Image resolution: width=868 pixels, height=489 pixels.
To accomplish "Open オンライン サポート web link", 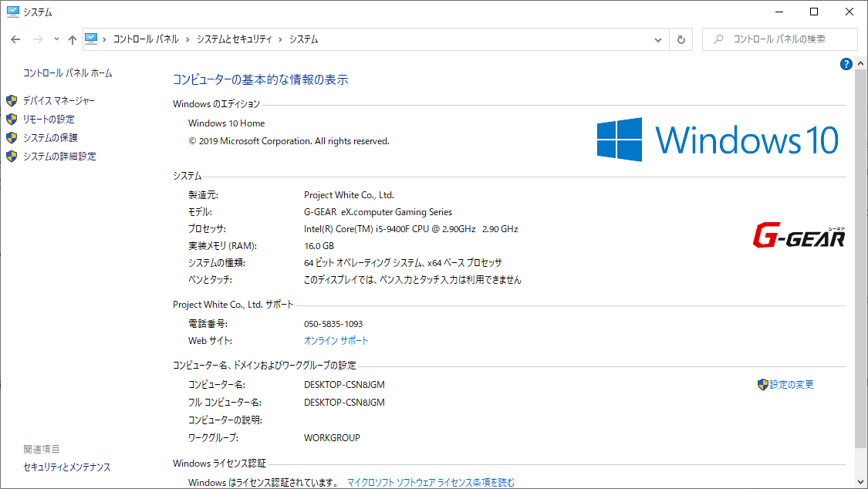I will pyautogui.click(x=336, y=341).
